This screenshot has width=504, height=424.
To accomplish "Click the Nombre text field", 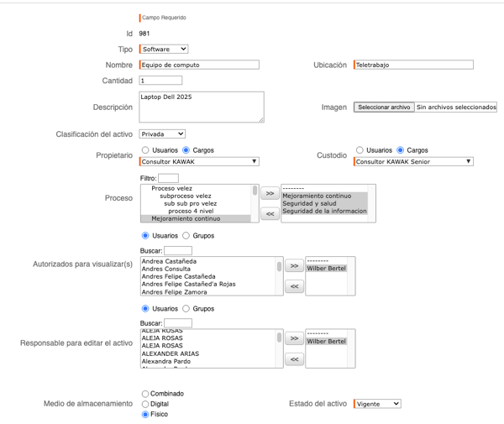I will pos(200,65).
